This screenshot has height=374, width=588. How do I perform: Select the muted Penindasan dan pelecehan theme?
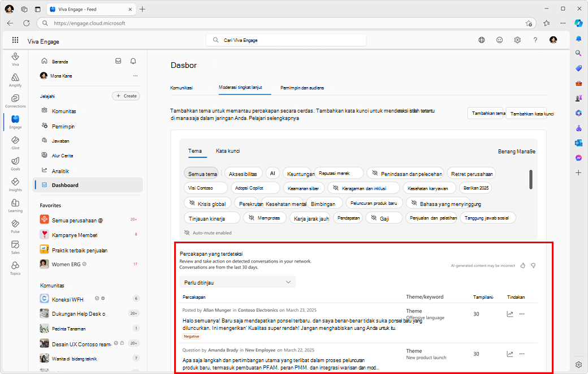point(405,173)
